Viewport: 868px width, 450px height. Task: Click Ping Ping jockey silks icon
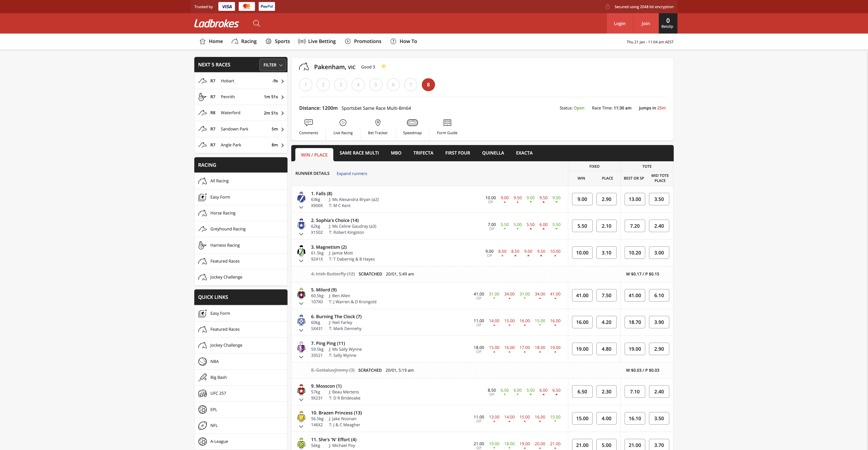pyautogui.click(x=301, y=347)
